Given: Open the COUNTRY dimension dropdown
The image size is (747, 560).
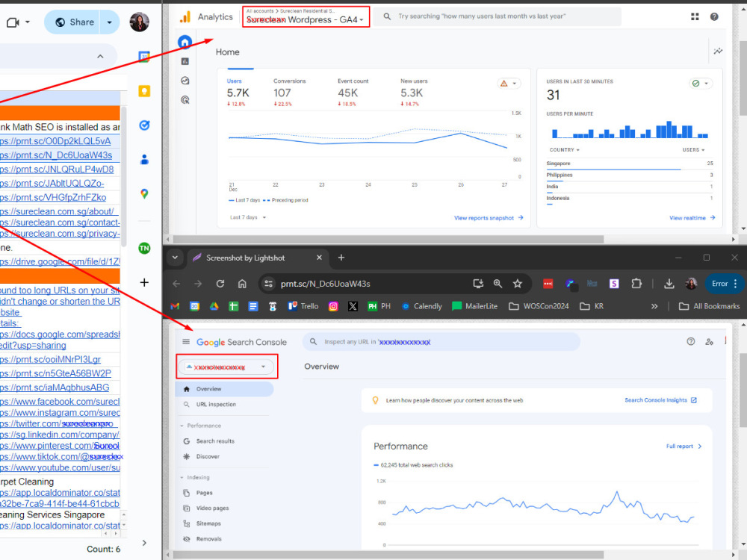Looking at the screenshot, I should pyautogui.click(x=565, y=150).
